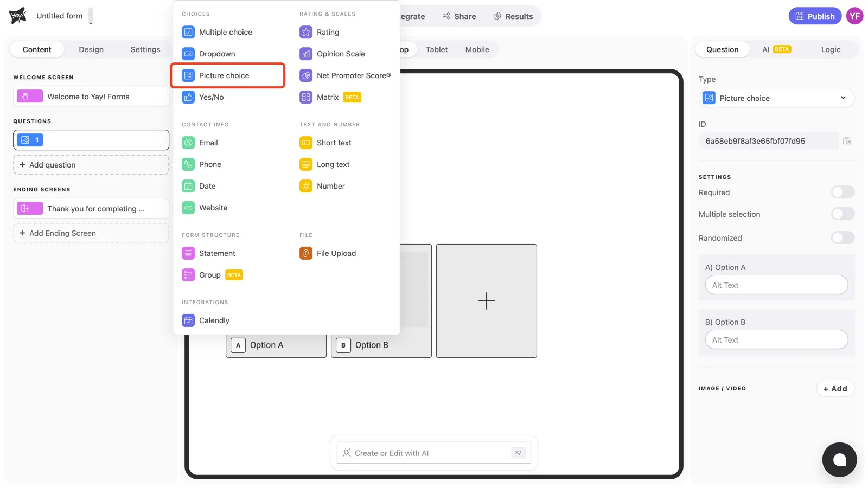Select the Yes/No thumbs-up icon

188,97
